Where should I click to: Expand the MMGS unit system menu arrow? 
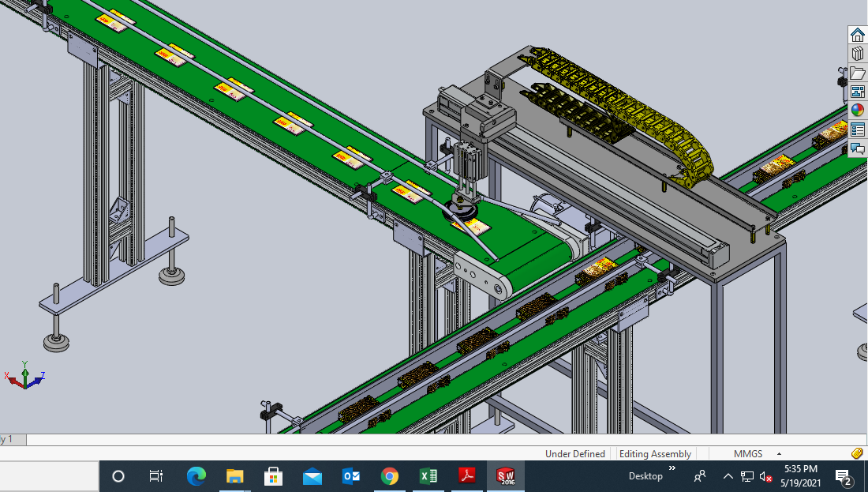(779, 454)
